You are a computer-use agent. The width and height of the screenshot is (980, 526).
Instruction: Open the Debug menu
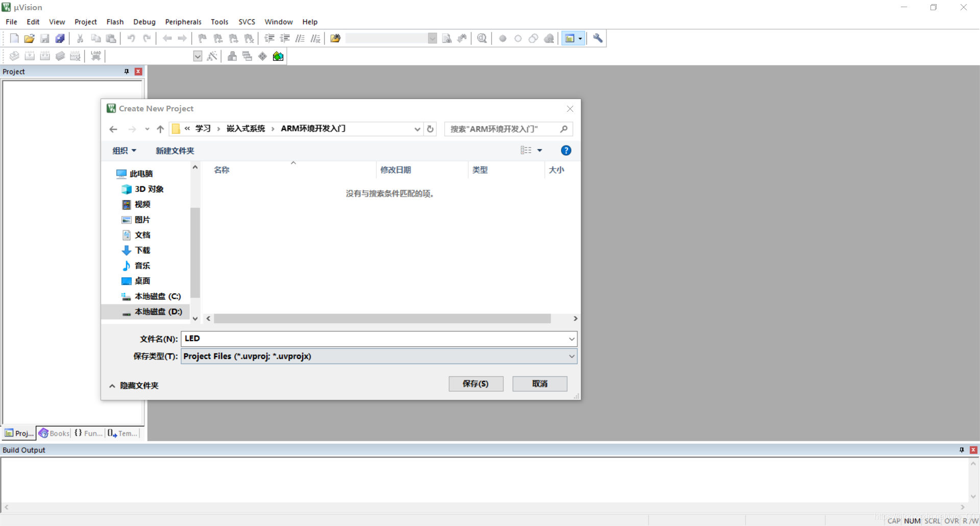pyautogui.click(x=144, y=22)
